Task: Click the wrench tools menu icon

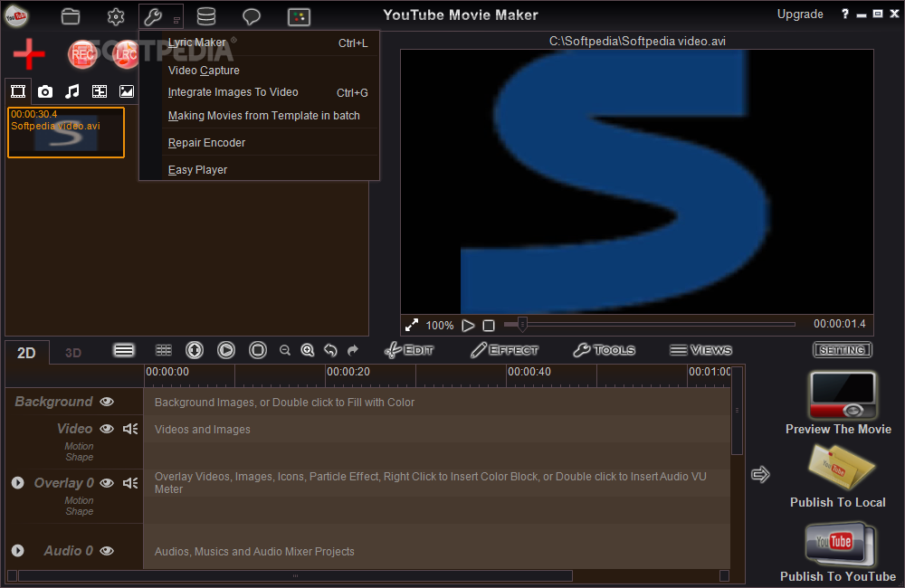Action: [153, 16]
